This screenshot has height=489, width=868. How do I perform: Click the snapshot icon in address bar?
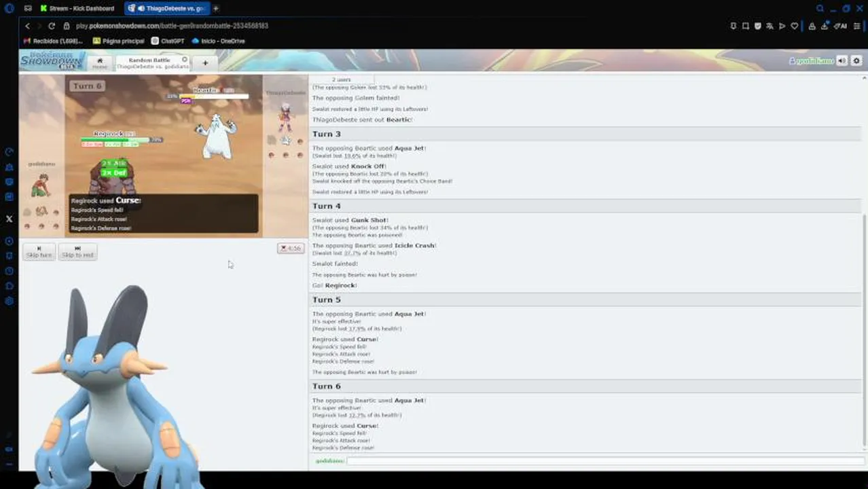click(x=746, y=26)
